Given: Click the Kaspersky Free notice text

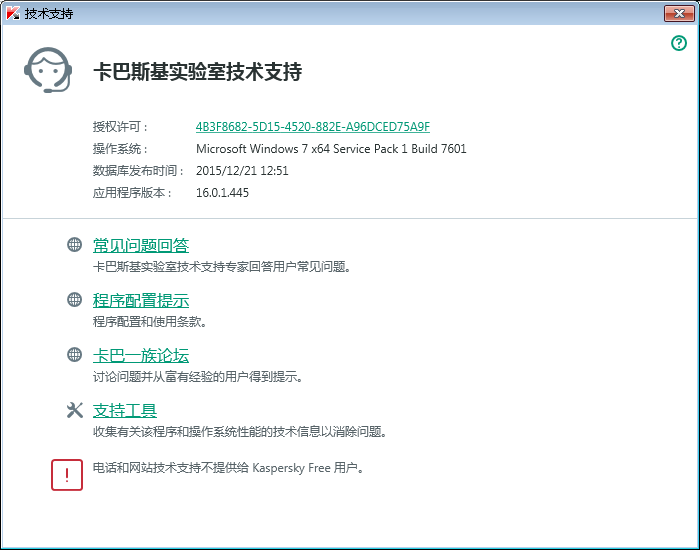Looking at the screenshot, I should pos(228,468).
